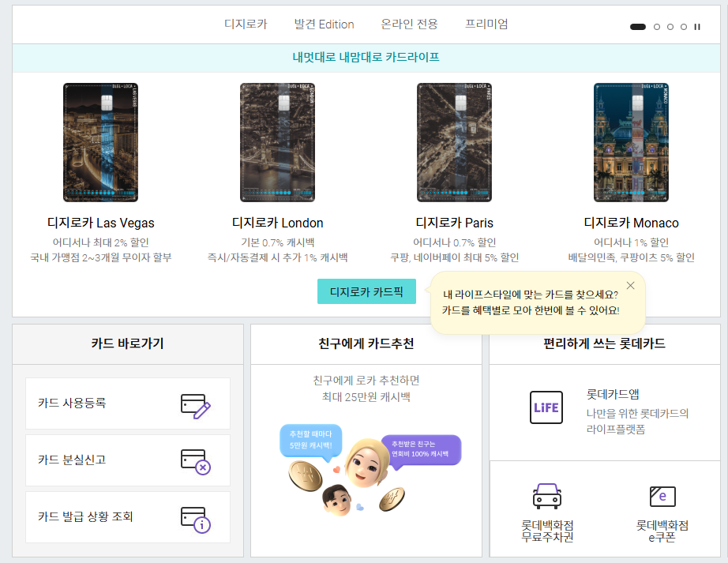
Task: Open the 프리미엄 tab
Action: click(x=486, y=24)
